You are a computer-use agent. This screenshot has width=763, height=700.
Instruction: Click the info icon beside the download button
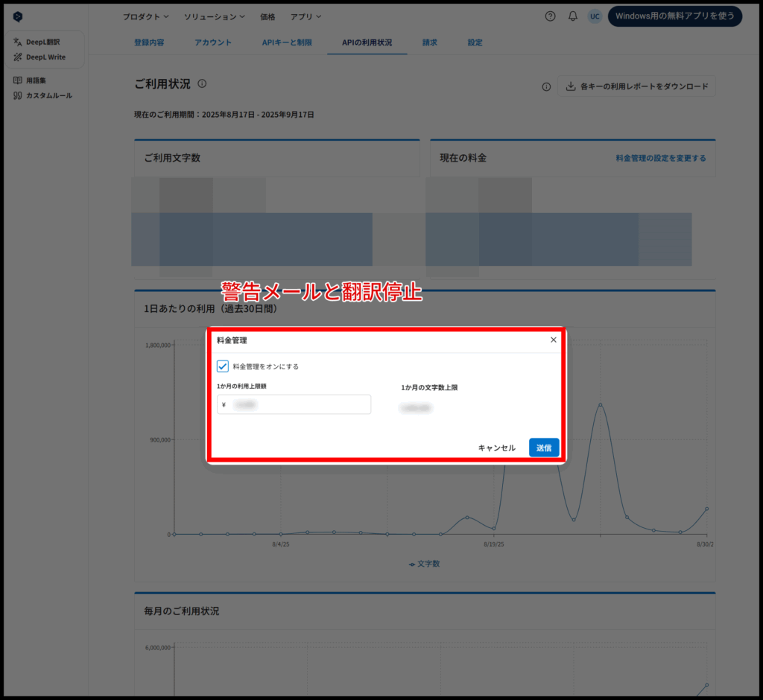546,86
